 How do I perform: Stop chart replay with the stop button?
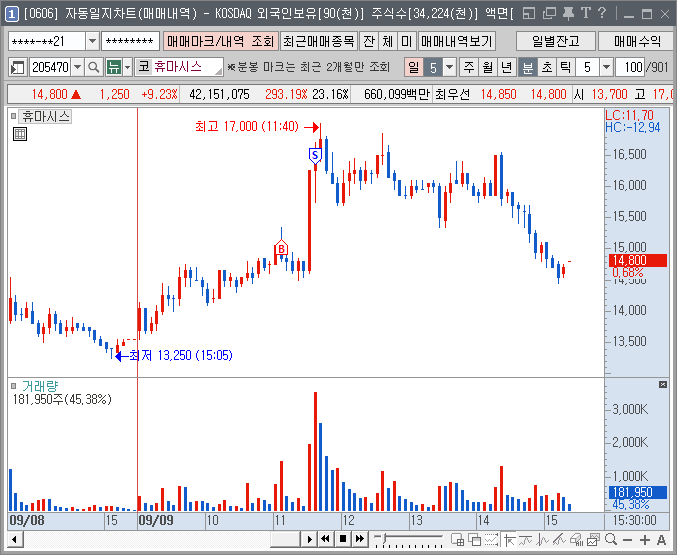(343, 539)
